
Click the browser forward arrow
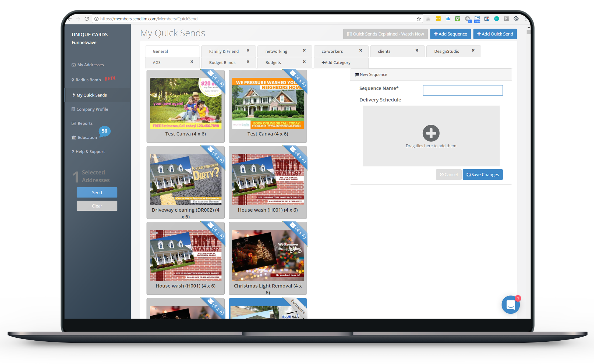point(78,19)
